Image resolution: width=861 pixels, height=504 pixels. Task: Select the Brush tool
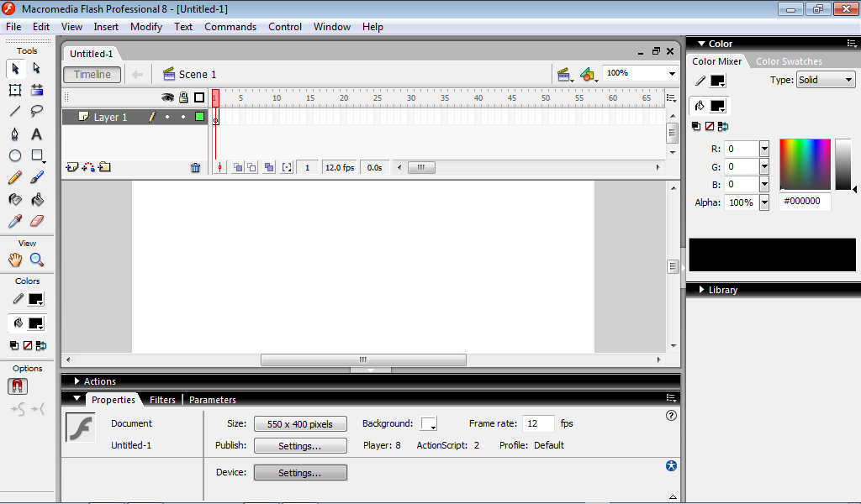37,178
